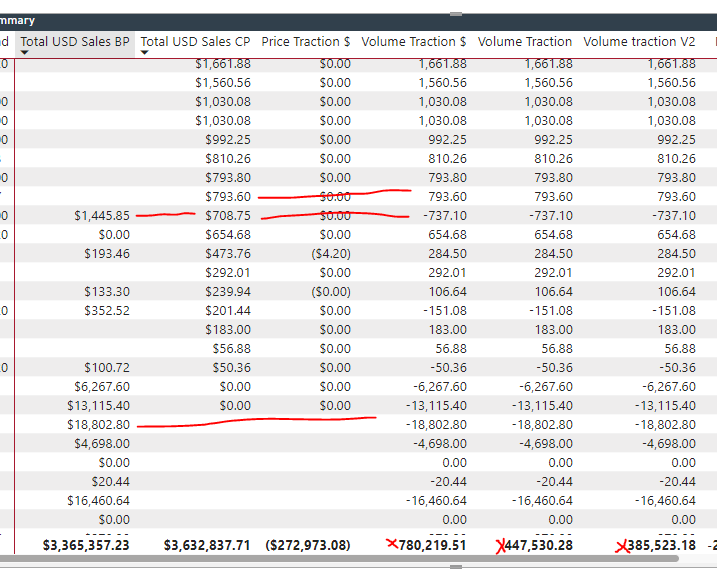Select the $133.30 Sales BP cell
717x581 pixels.
coord(107,292)
